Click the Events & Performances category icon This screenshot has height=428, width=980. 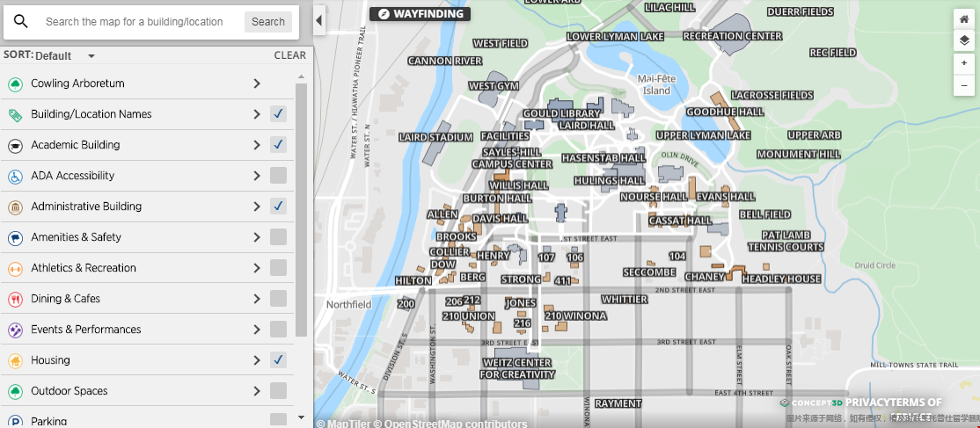[x=15, y=330]
